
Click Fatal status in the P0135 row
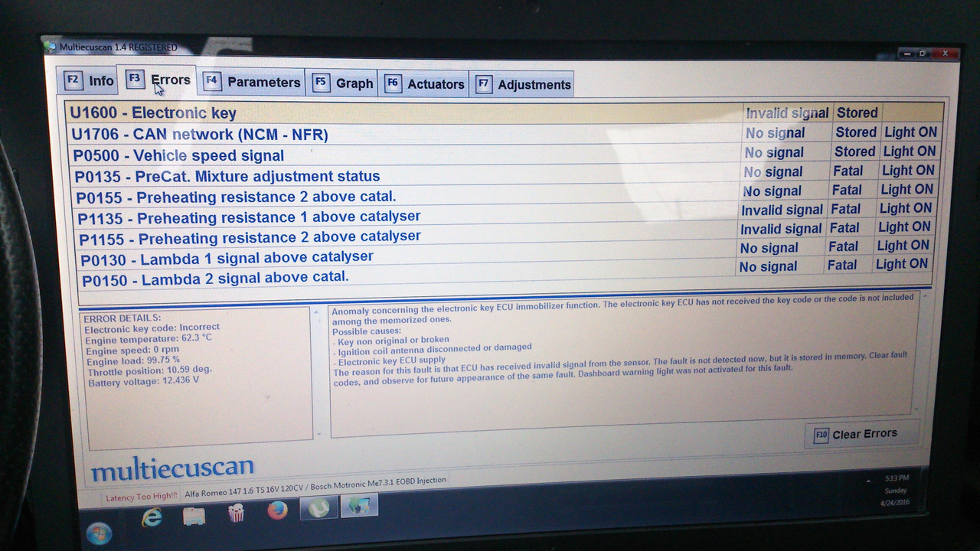click(x=847, y=171)
